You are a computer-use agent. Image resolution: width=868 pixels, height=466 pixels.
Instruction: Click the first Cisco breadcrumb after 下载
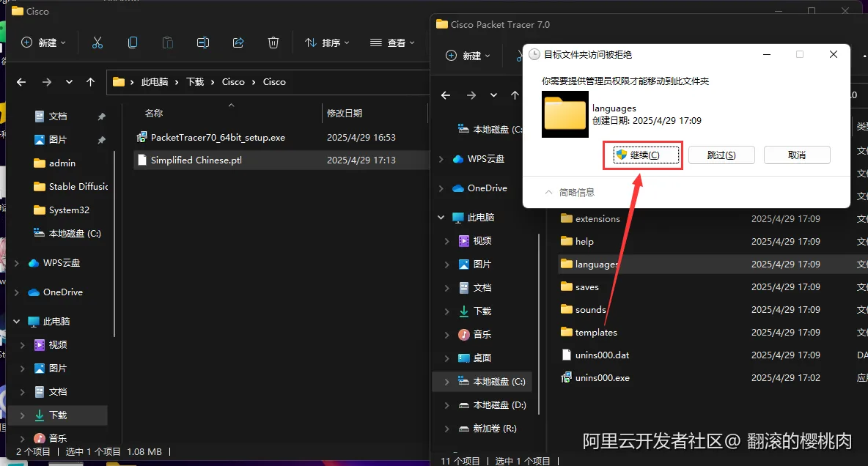[x=233, y=82]
